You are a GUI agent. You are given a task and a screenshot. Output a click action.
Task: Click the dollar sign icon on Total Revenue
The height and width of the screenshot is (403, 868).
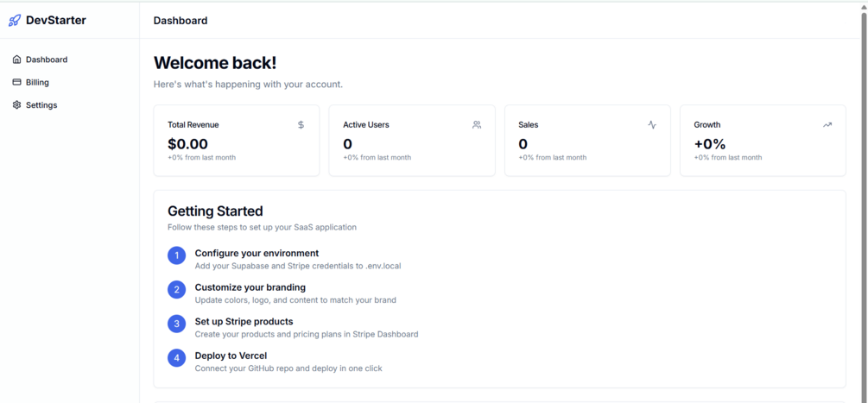click(301, 125)
